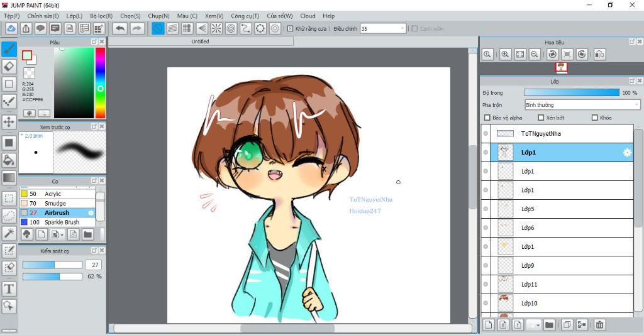The width and height of the screenshot is (644, 335).
Task: Undock the Cọ brush panel
Action: click(x=94, y=180)
